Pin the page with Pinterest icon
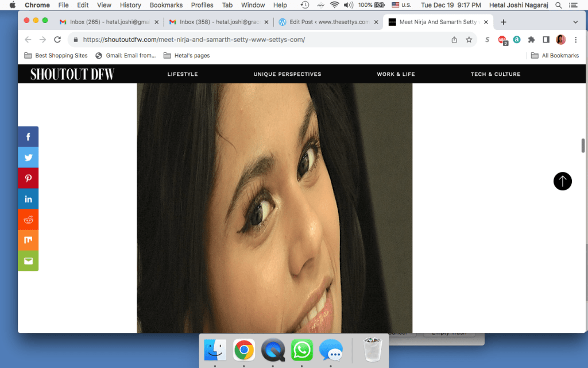Image resolution: width=588 pixels, height=368 pixels. (28, 178)
